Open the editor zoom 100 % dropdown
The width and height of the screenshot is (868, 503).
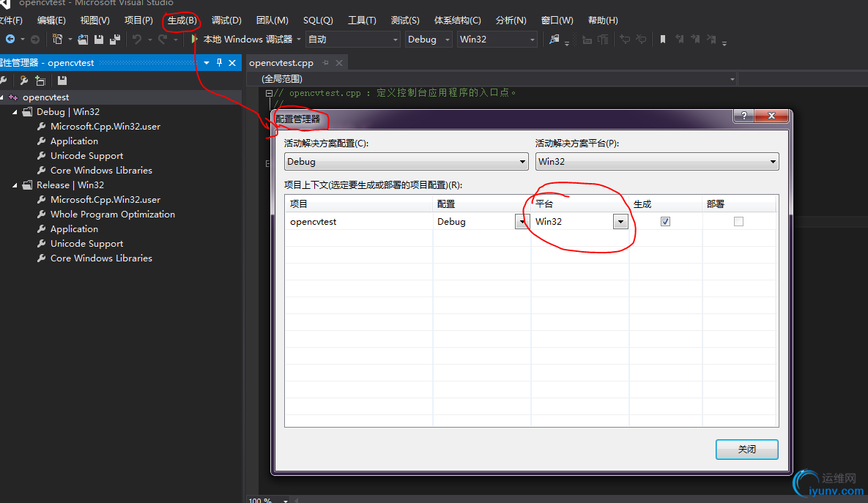(x=286, y=500)
